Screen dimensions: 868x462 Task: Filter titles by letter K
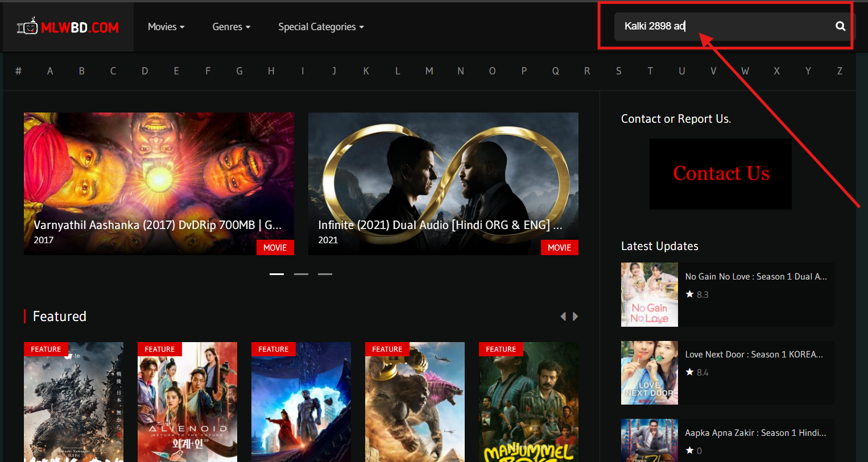[x=366, y=71]
